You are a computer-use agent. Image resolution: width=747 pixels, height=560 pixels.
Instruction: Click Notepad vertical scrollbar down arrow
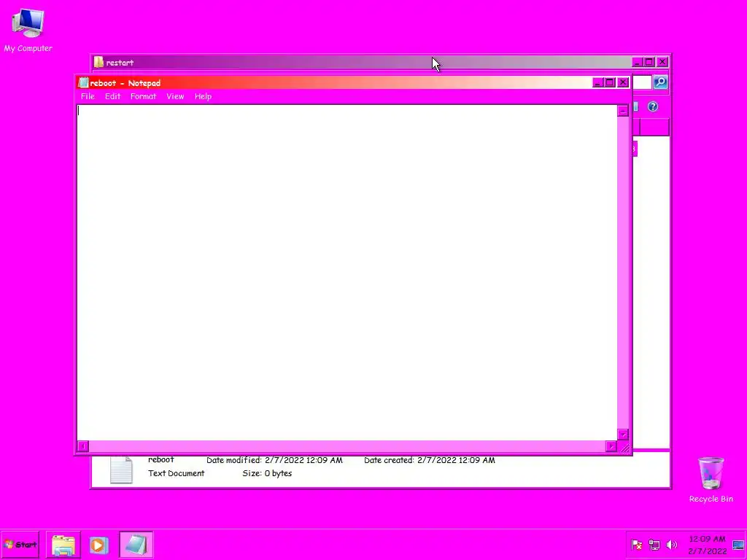pyautogui.click(x=623, y=435)
